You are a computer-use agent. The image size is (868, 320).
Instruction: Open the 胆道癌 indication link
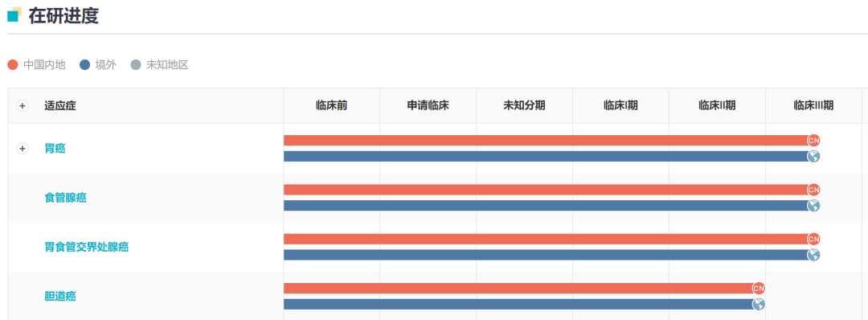tap(59, 296)
